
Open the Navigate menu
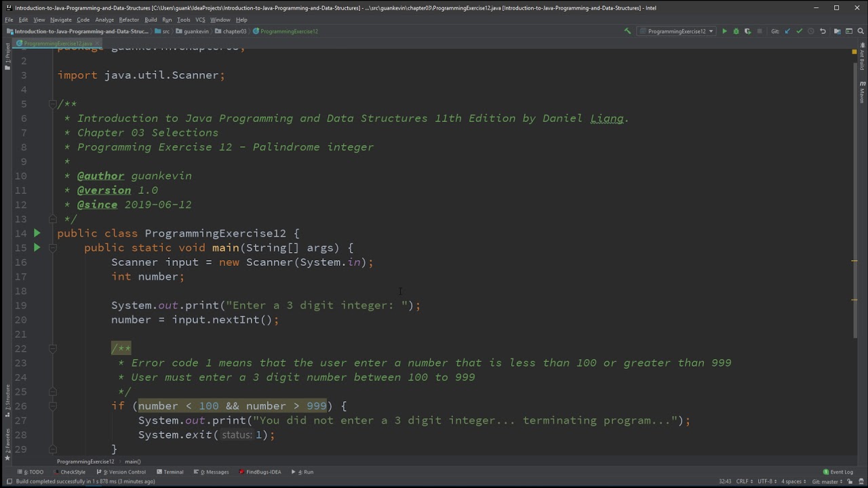pos(60,20)
